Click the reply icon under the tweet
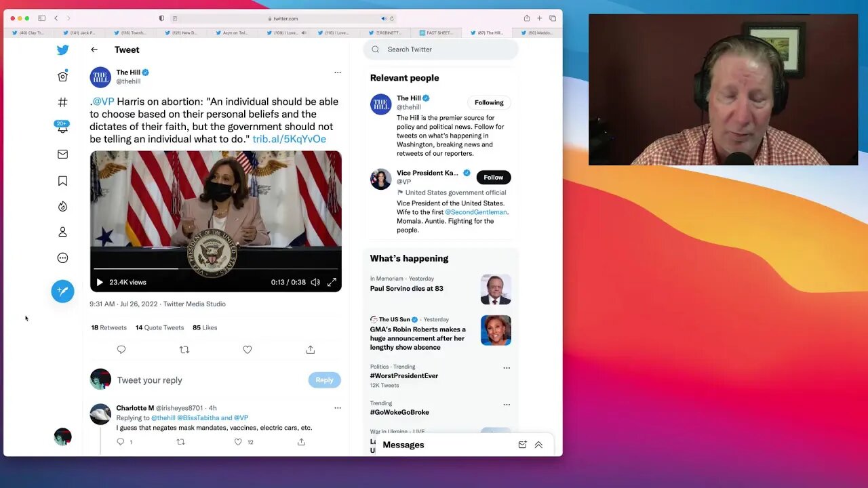The image size is (868, 488). click(121, 350)
